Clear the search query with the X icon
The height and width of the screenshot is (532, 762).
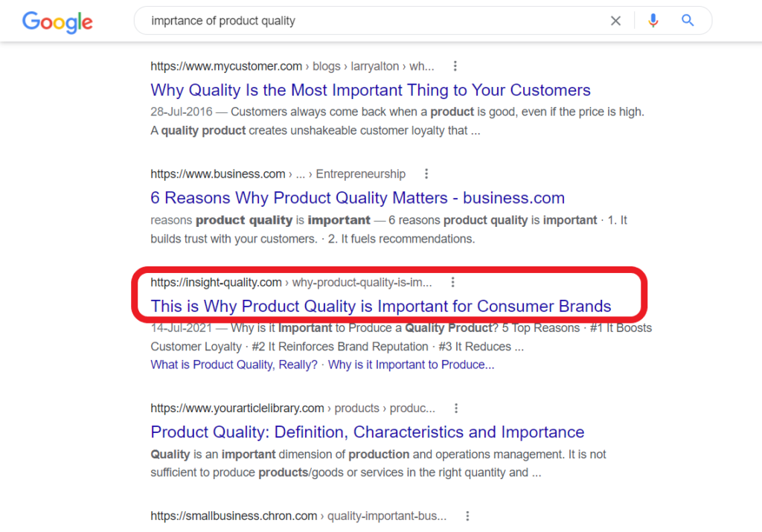[615, 20]
